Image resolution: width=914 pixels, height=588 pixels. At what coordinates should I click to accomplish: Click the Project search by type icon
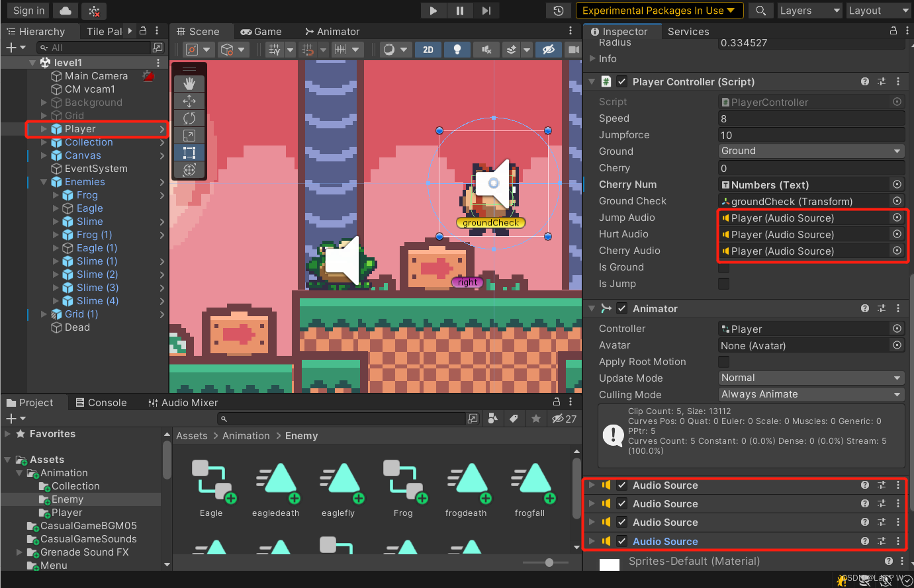[x=492, y=419]
